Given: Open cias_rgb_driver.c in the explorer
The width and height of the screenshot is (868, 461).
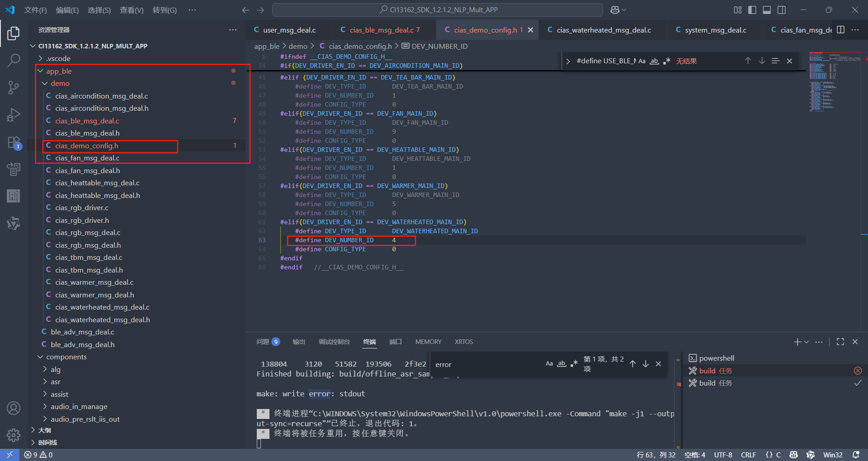Looking at the screenshot, I should click(x=81, y=208).
